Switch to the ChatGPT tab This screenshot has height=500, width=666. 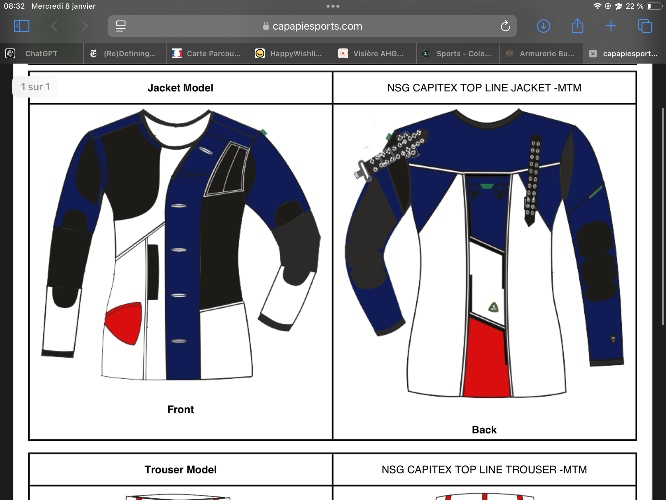42,54
